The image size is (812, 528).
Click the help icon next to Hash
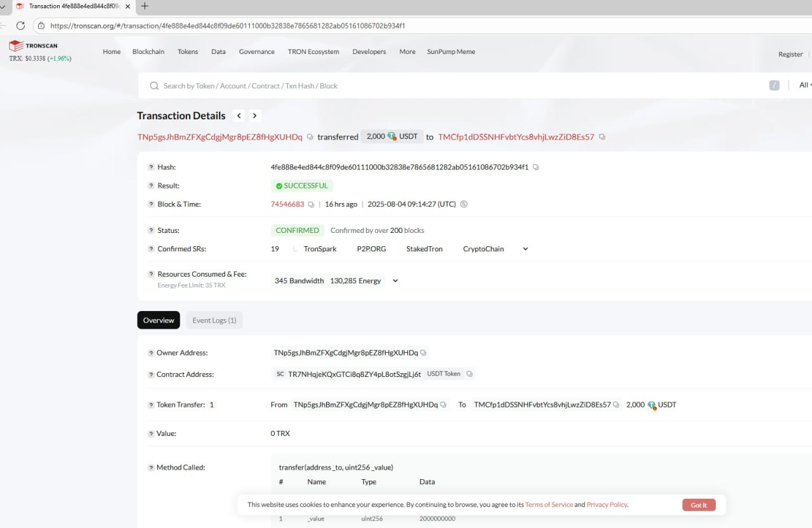[x=151, y=168]
